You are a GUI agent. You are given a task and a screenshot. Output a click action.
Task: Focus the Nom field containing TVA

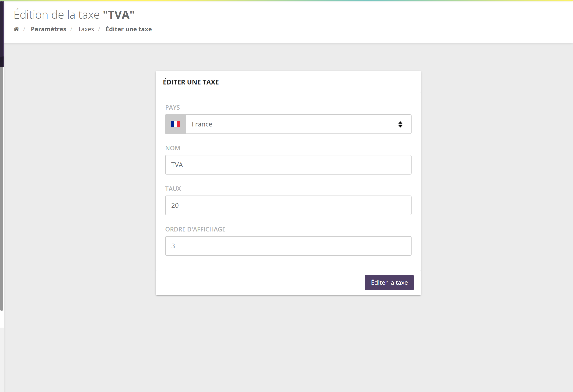(288, 165)
